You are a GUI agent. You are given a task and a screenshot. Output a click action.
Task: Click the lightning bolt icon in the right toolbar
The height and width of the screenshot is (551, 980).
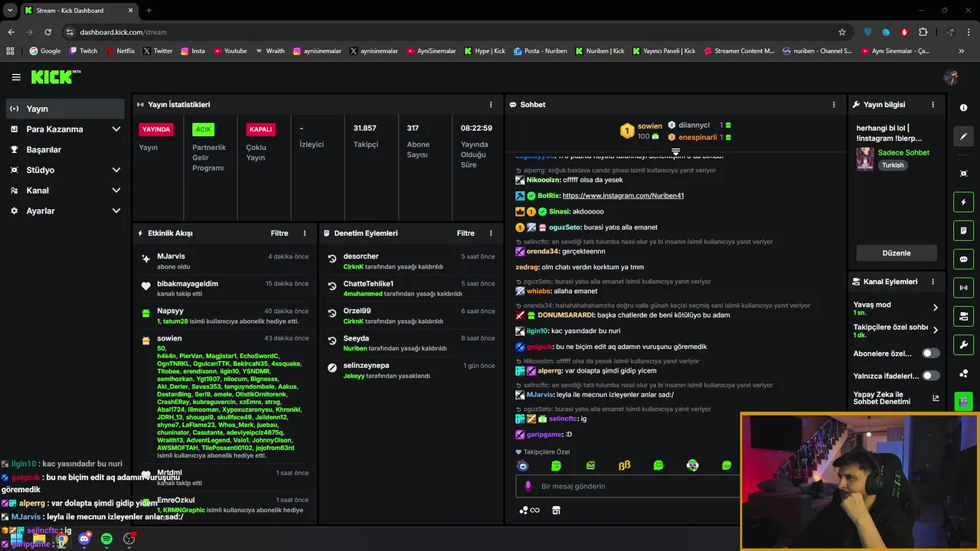point(964,202)
